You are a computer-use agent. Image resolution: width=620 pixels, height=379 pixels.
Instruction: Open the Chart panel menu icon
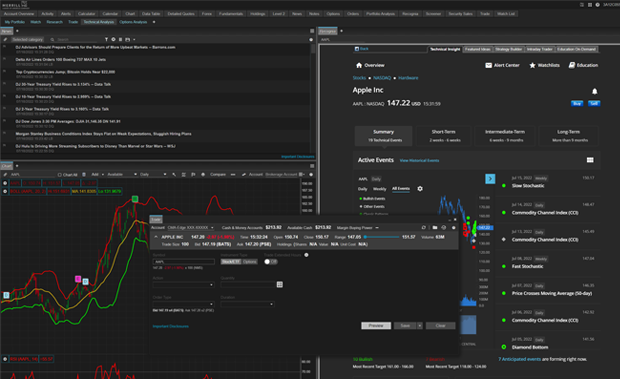pos(312,166)
